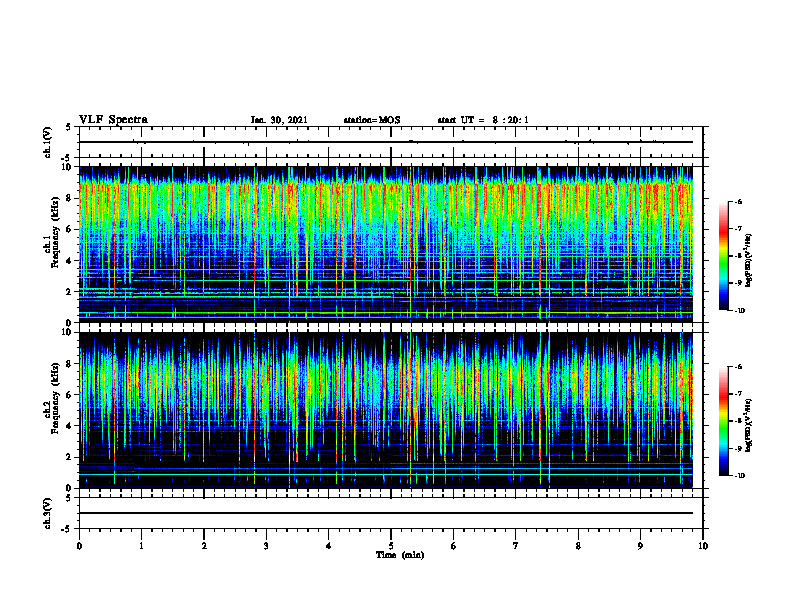The image size is (792, 612).
Task: Click the 'ch.3(V)' axis label
Action: coord(47,513)
